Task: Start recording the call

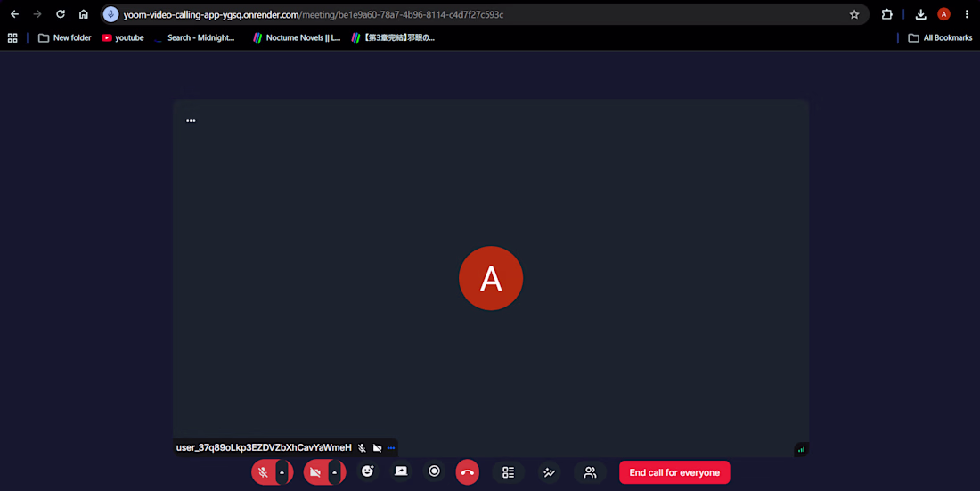Action: click(x=435, y=471)
